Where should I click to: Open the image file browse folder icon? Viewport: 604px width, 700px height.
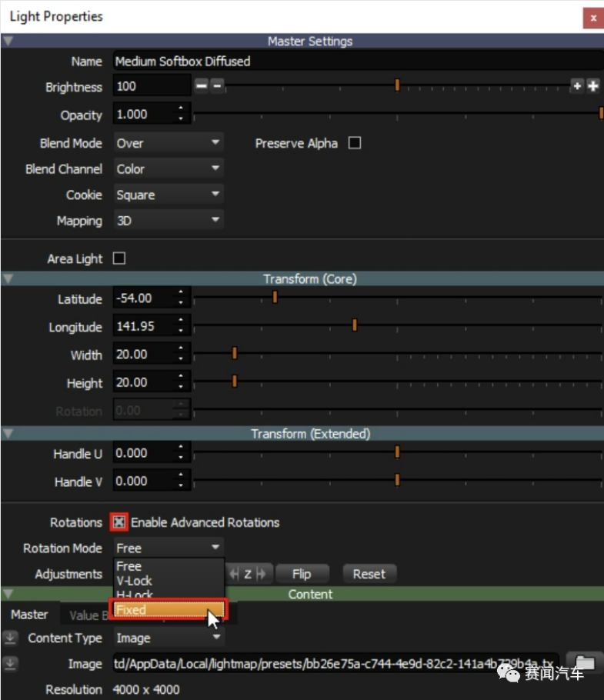pyautogui.click(x=585, y=663)
